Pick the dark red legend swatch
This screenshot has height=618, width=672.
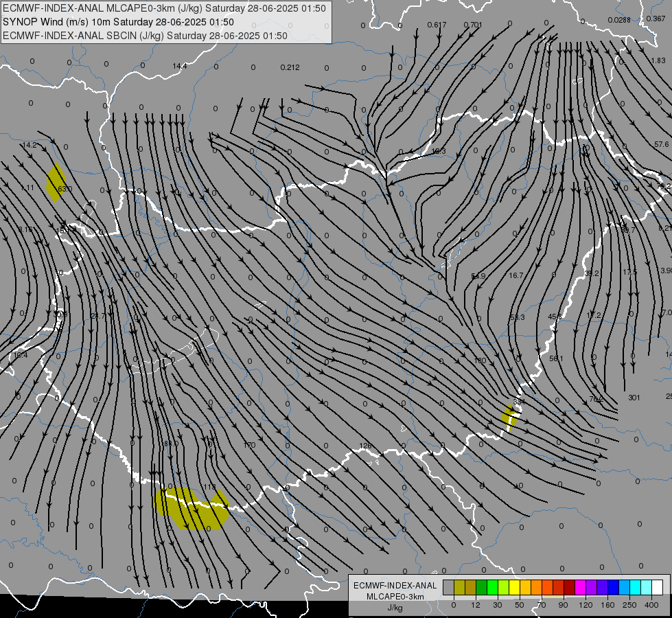coord(570,588)
